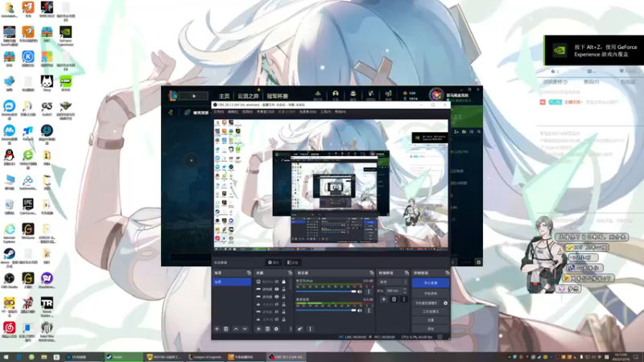Click start recording button in OBS controls
The height and width of the screenshot is (362, 644).
tap(431, 294)
